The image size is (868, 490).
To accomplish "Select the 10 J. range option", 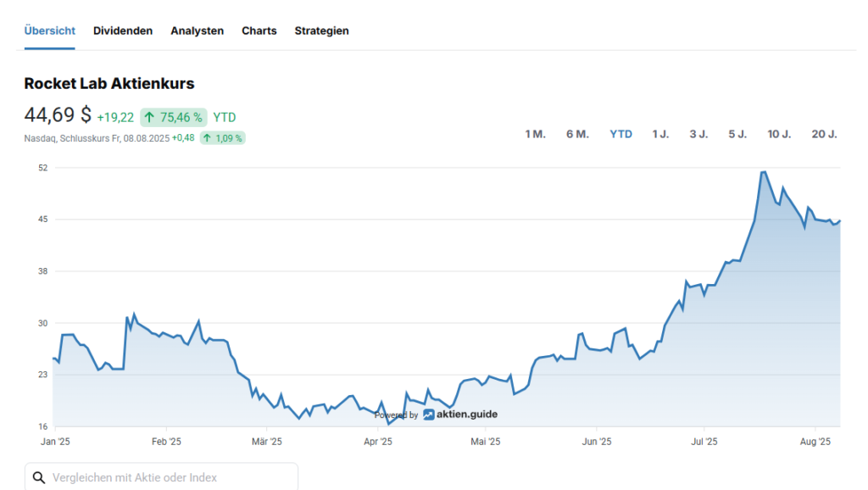I will 779,134.
